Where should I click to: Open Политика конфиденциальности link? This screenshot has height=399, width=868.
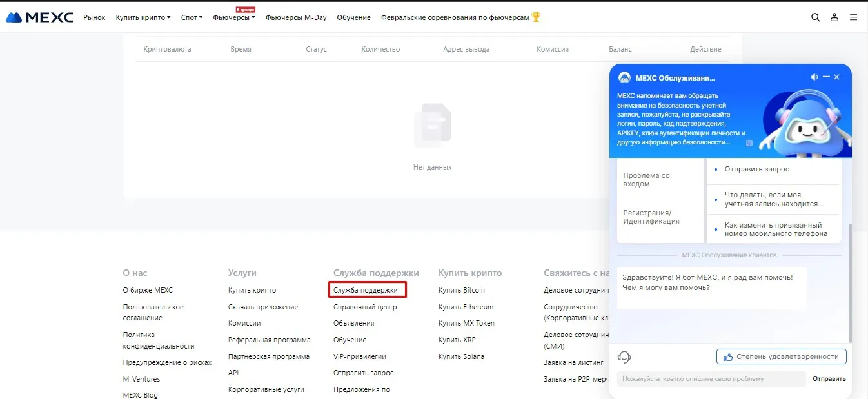coord(159,340)
